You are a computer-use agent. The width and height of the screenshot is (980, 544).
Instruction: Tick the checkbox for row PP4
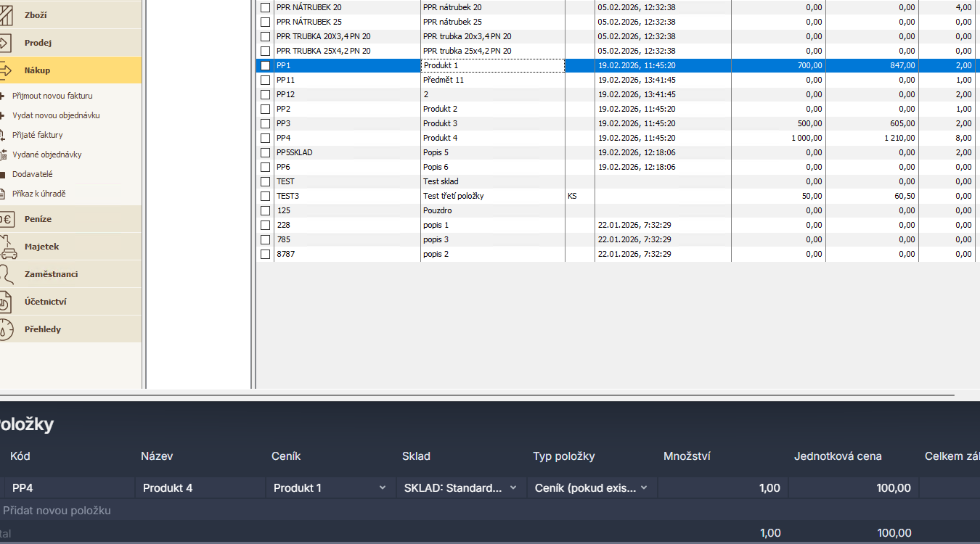(265, 138)
